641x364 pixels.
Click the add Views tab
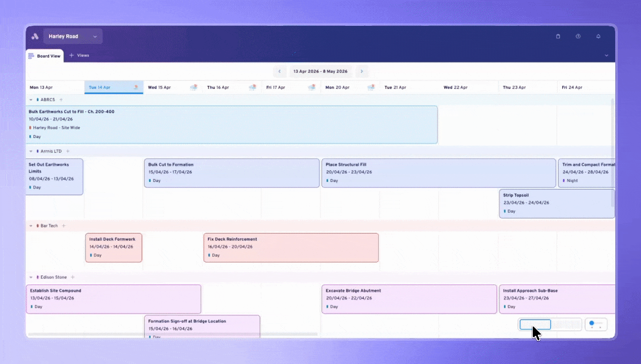(79, 56)
